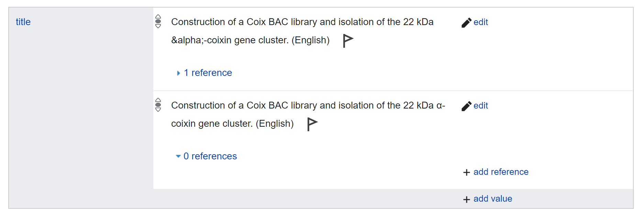Screen dimensions: 644x214
Task: Click the second statement's rank dot indicator
Action: pos(158,105)
